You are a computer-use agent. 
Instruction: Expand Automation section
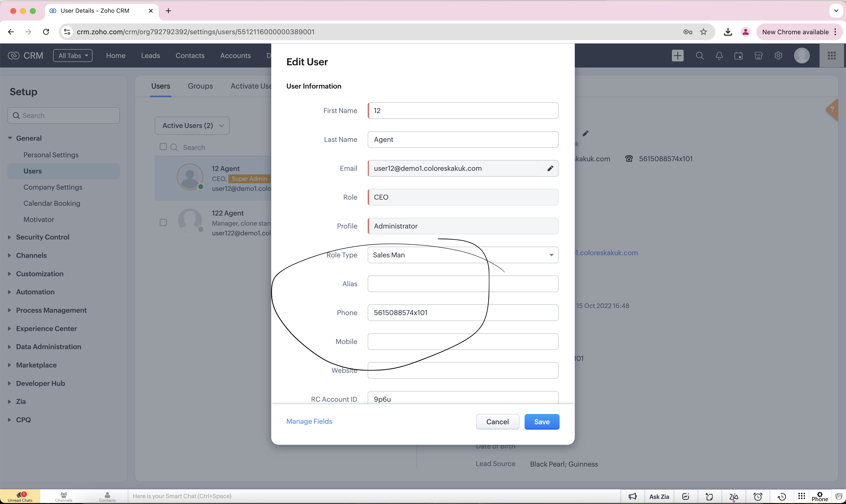pyautogui.click(x=10, y=292)
